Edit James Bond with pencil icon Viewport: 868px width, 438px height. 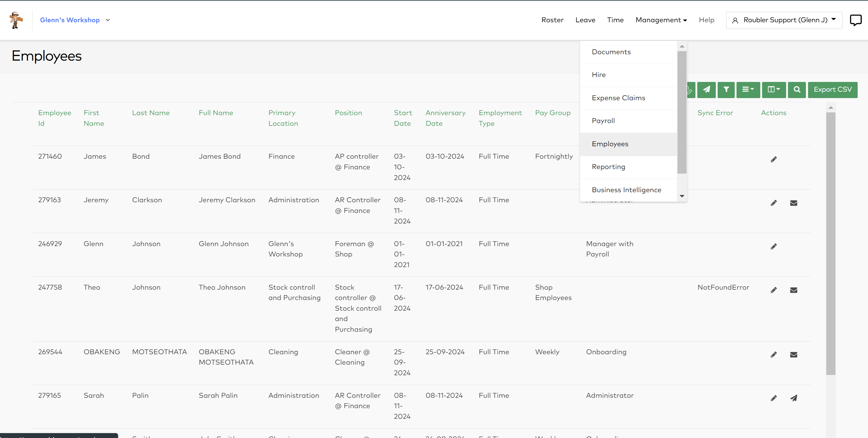coord(774,159)
